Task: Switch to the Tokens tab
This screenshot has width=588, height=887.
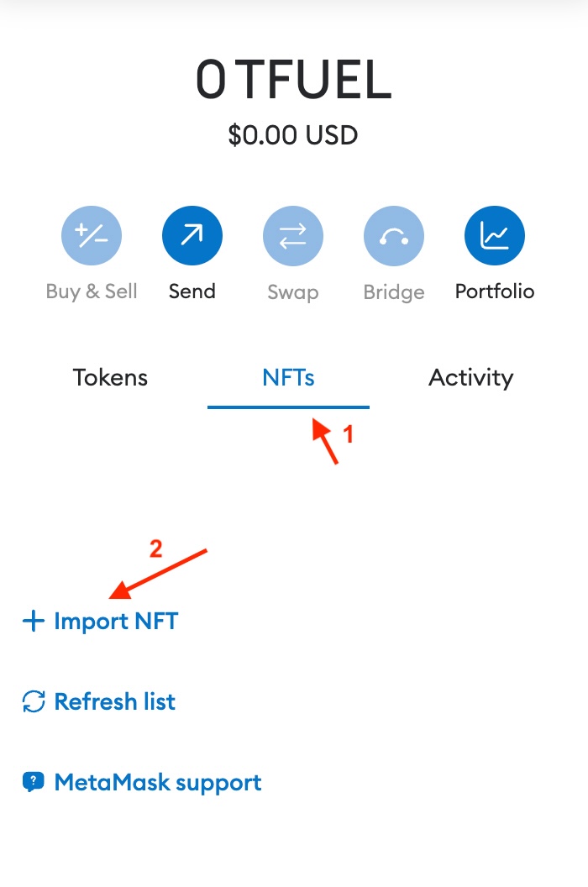Action: click(x=109, y=378)
